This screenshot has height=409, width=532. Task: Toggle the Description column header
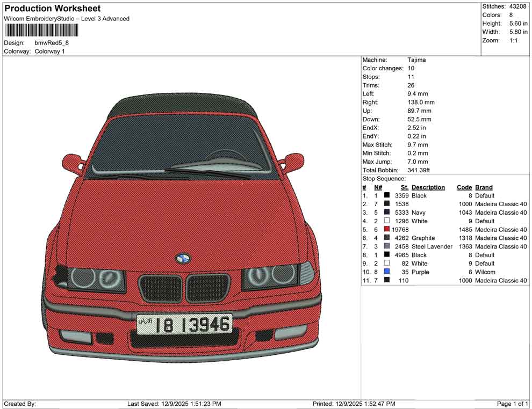pyautogui.click(x=429, y=187)
